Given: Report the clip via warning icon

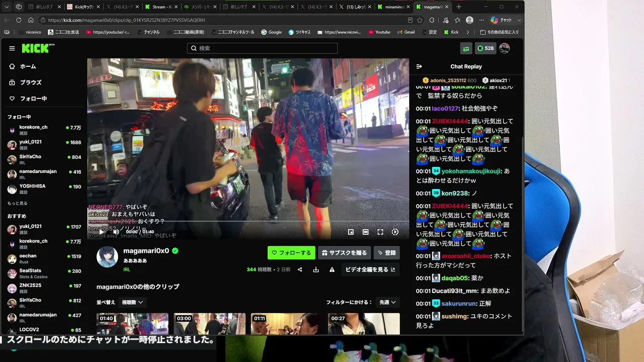Looking at the screenshot, I should 332,269.
